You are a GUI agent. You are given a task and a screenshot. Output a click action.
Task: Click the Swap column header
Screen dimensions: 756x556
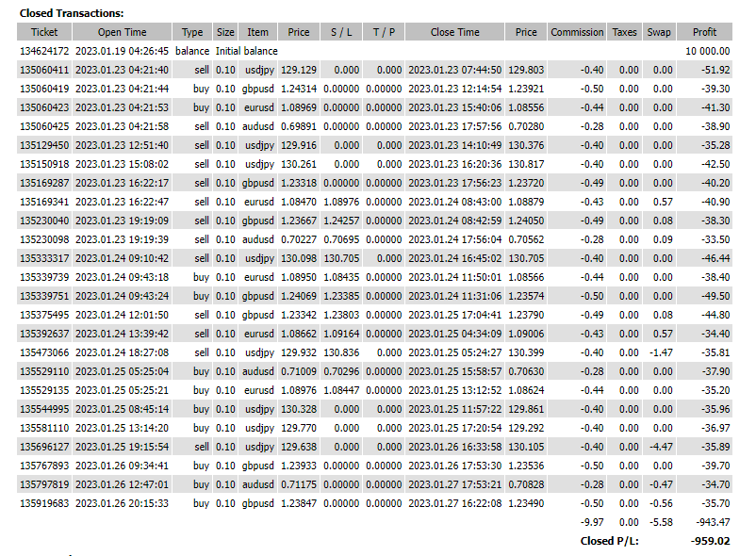point(659,32)
